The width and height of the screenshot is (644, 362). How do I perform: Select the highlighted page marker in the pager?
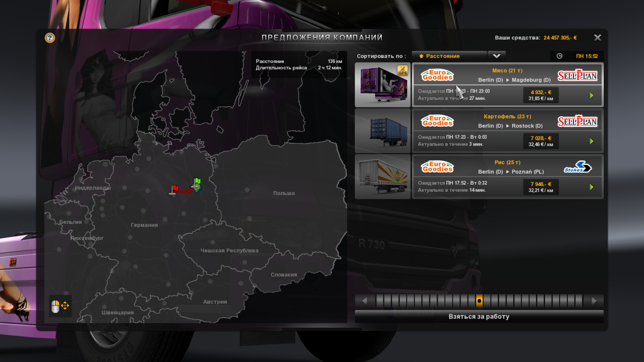point(479,301)
